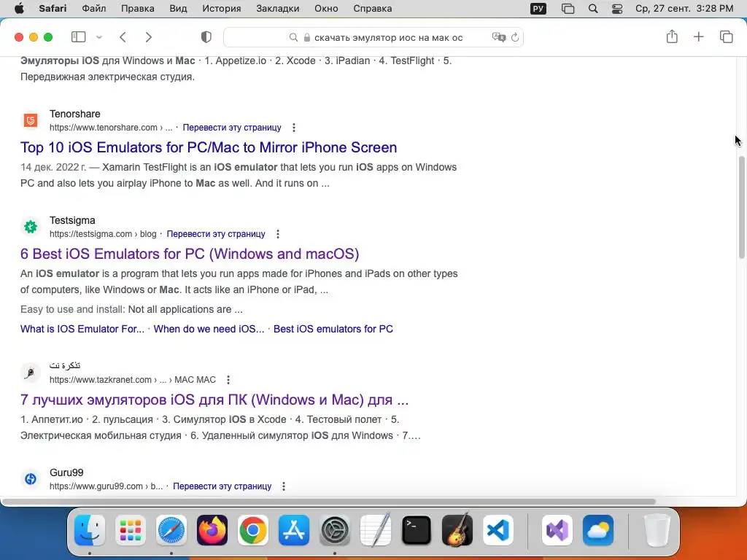Open the Справка menu
747x560 pixels.
point(373,9)
